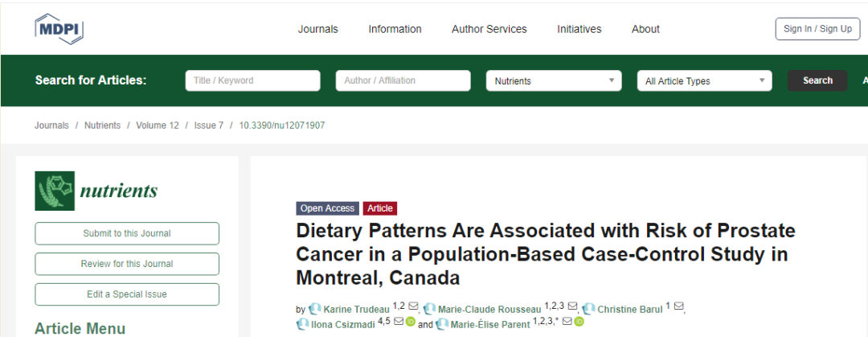This screenshot has height=337, width=868.
Task: Open the Initiatives menu
Action: point(579,30)
